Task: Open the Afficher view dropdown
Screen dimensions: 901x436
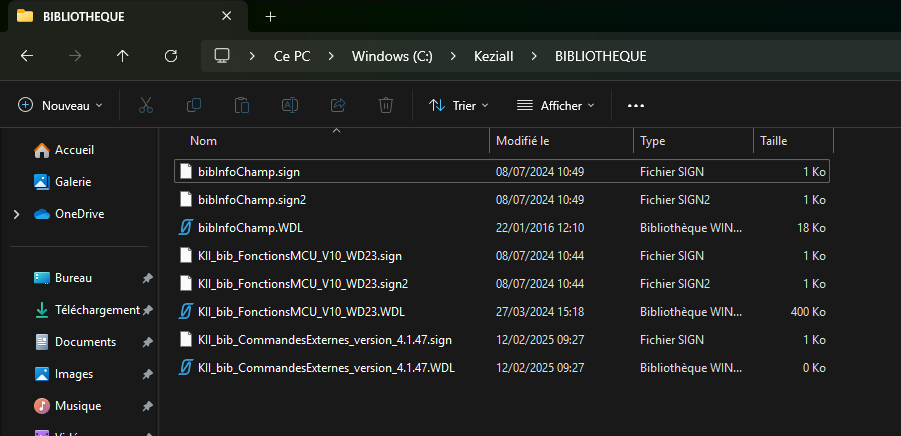Action: pyautogui.click(x=556, y=105)
